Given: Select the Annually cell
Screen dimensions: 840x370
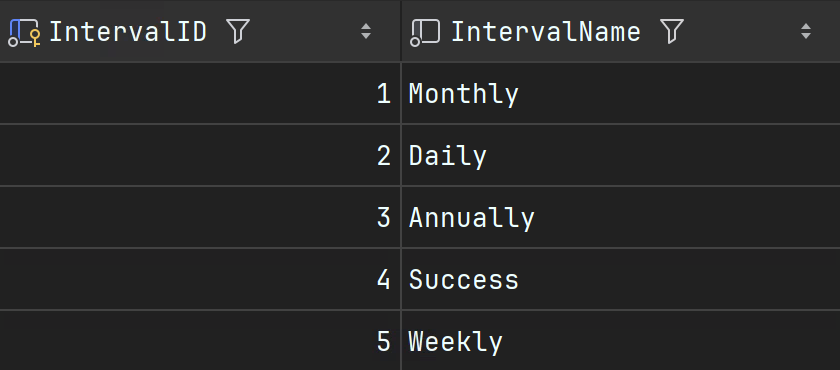Looking at the screenshot, I should pyautogui.click(x=621, y=217).
